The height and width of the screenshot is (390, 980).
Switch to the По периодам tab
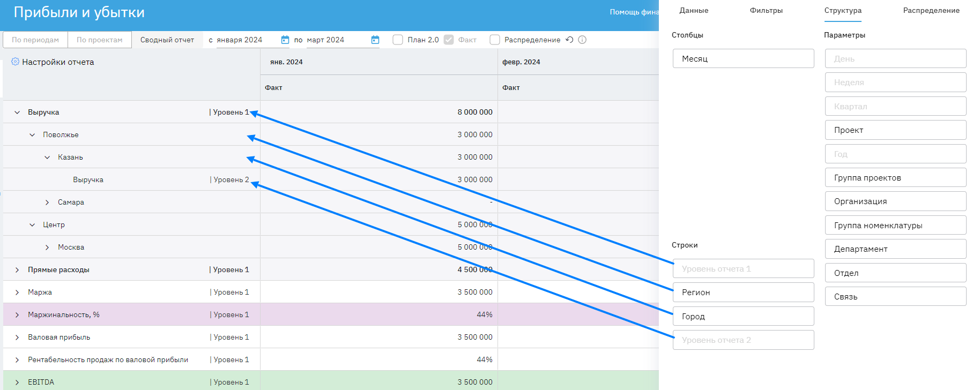[35, 40]
